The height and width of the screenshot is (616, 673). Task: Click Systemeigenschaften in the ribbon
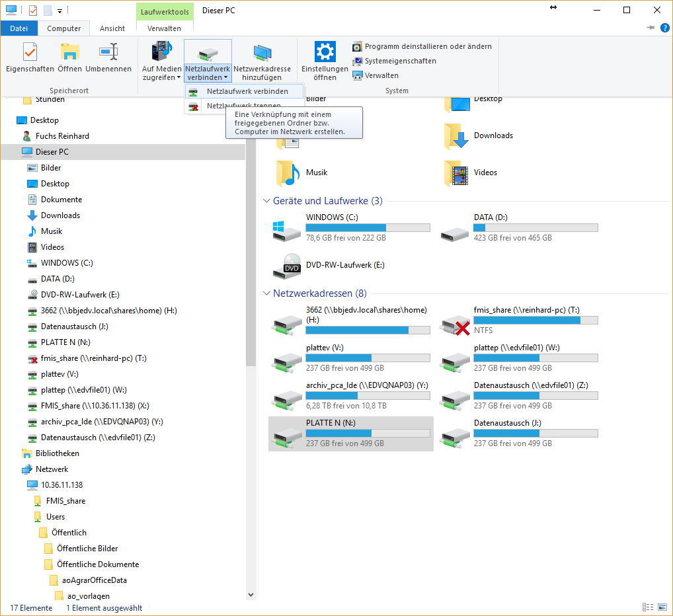[x=400, y=61]
